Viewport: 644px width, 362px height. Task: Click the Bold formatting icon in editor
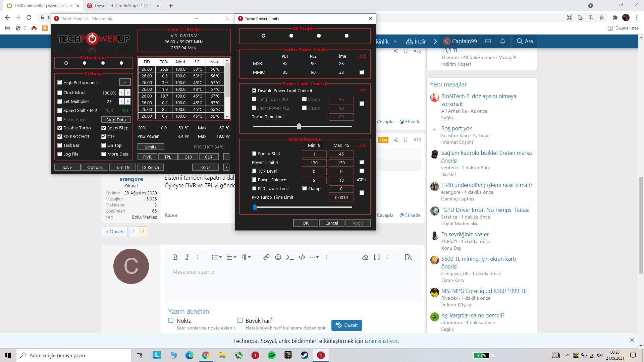pos(175,257)
